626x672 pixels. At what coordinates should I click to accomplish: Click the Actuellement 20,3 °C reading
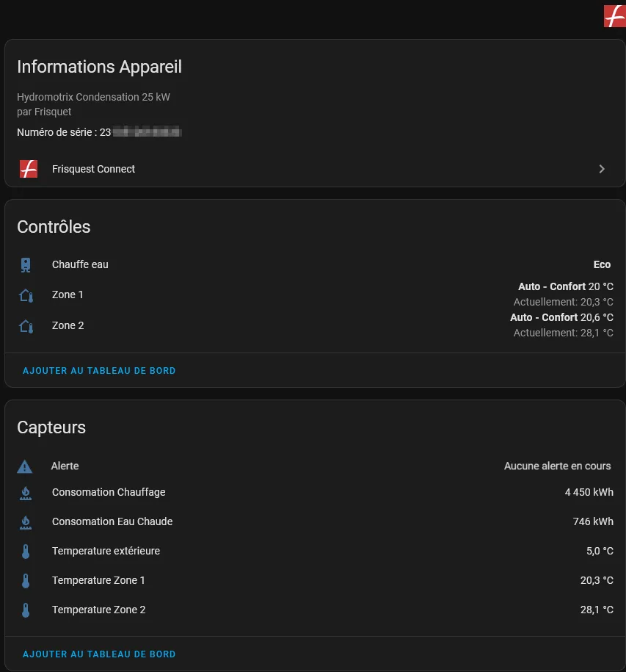coord(563,302)
